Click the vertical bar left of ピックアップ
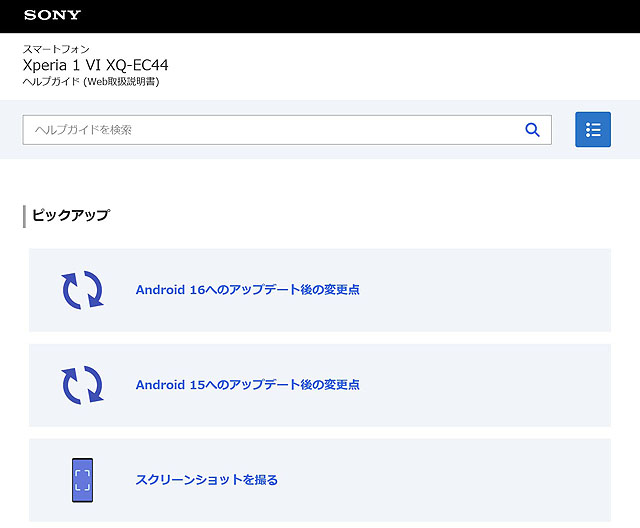This screenshot has width=640, height=528. pyautogui.click(x=24, y=216)
